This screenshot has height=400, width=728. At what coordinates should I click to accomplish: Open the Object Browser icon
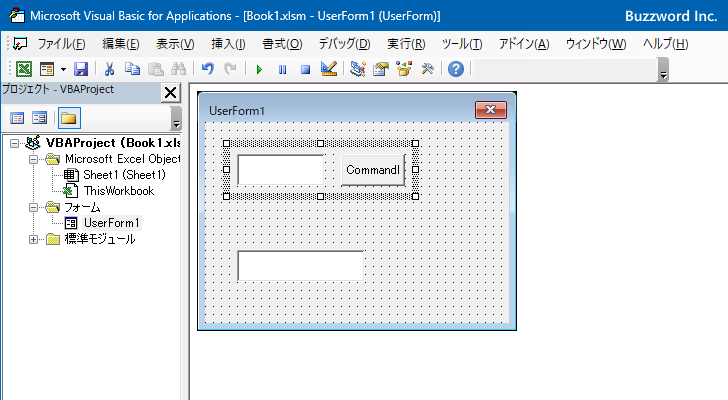click(404, 69)
